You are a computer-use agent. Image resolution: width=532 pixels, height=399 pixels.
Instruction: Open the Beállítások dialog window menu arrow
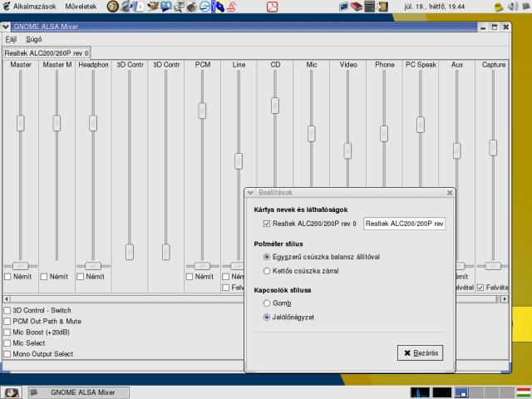coord(250,192)
